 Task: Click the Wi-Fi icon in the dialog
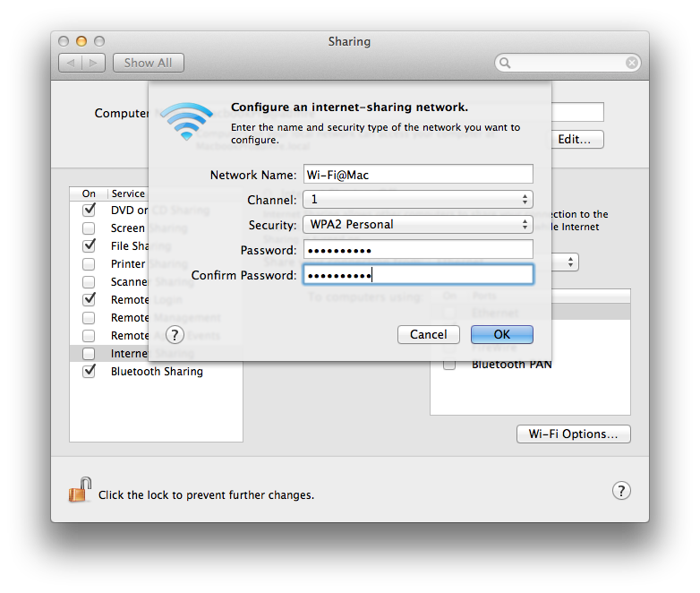[186, 122]
